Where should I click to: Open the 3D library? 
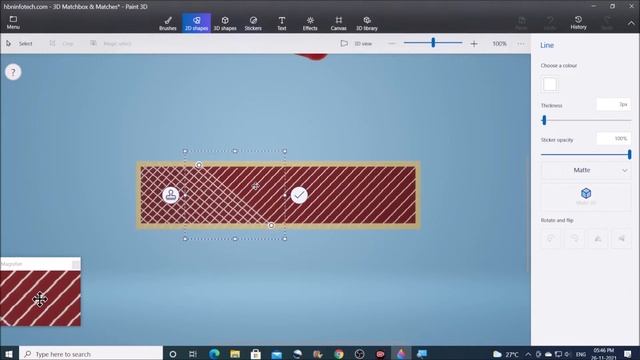pyautogui.click(x=367, y=23)
